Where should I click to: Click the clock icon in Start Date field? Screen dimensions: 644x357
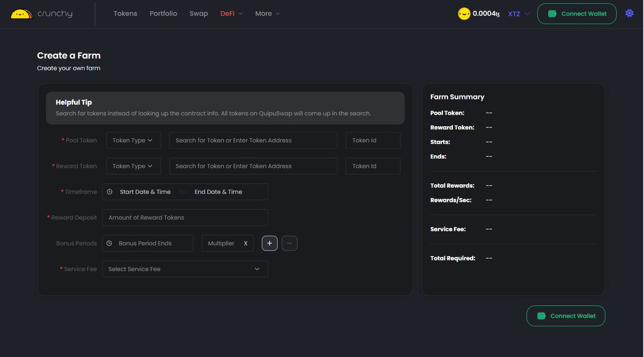coord(109,191)
